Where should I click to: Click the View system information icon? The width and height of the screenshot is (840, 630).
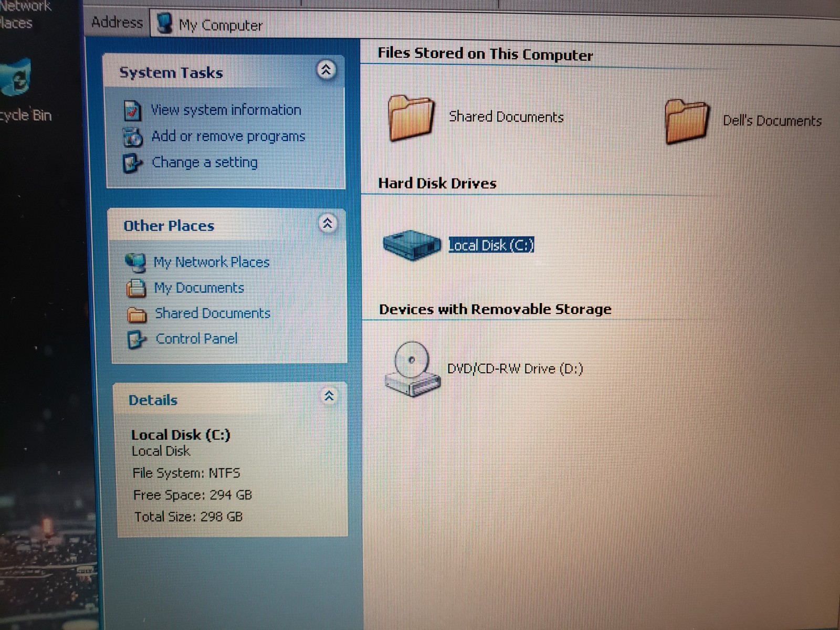(x=132, y=110)
